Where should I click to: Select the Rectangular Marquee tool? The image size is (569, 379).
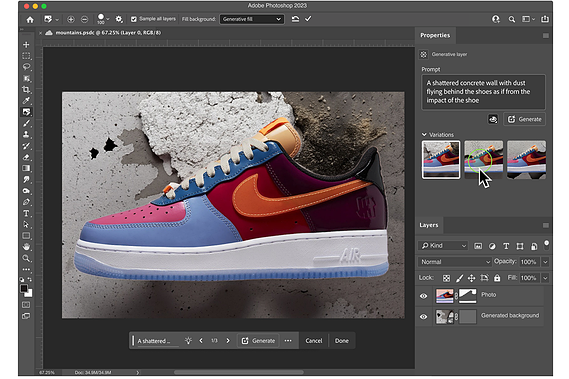click(26, 56)
